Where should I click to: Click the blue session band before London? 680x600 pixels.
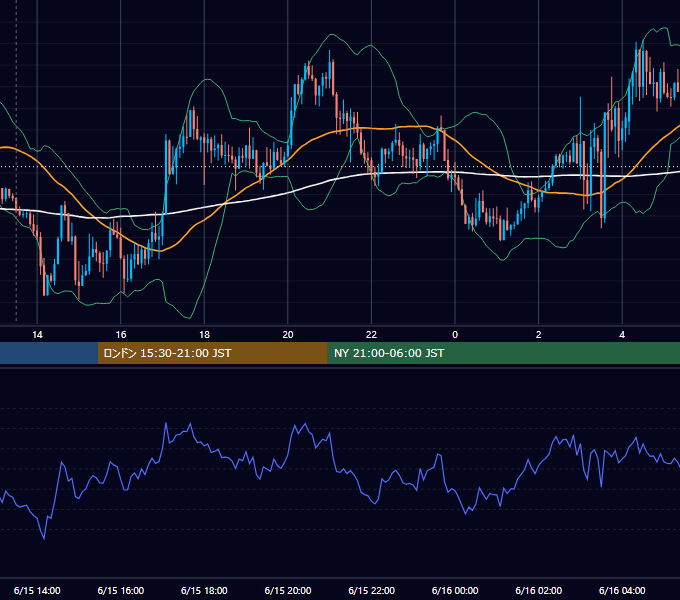(49, 353)
